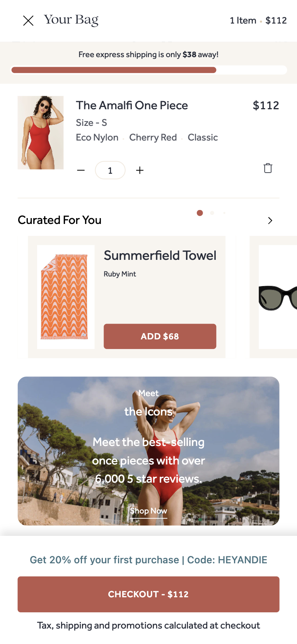
Task: Decrease quantity with the minus icon
Action: (x=81, y=170)
